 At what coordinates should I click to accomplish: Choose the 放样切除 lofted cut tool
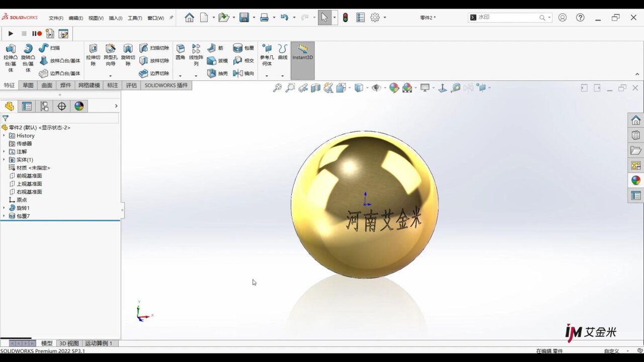click(154, 61)
